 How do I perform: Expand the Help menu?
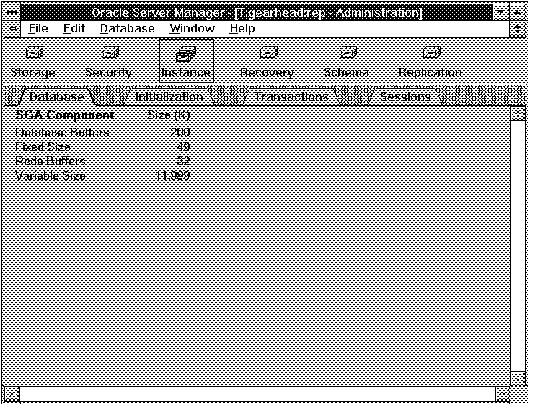tap(242, 29)
